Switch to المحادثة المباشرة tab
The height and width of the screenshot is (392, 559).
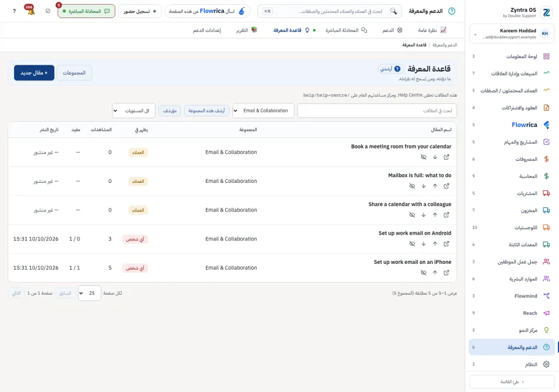click(346, 30)
